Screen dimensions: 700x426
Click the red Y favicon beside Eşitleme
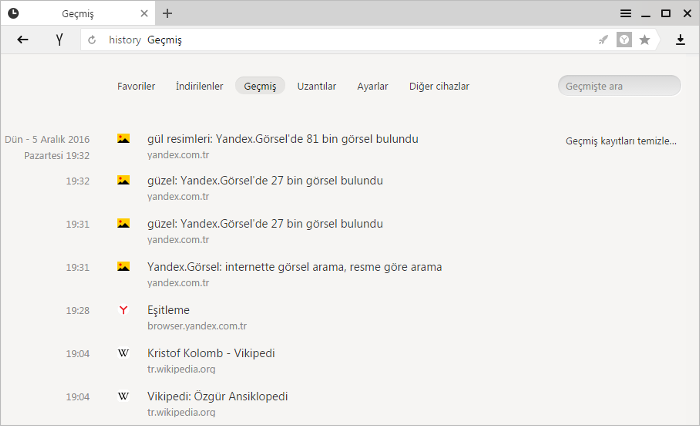123,309
